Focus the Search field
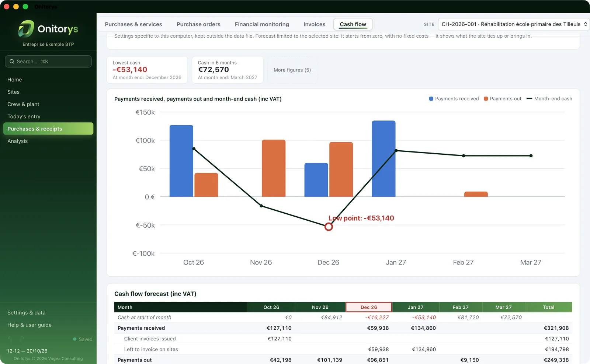 coord(48,62)
